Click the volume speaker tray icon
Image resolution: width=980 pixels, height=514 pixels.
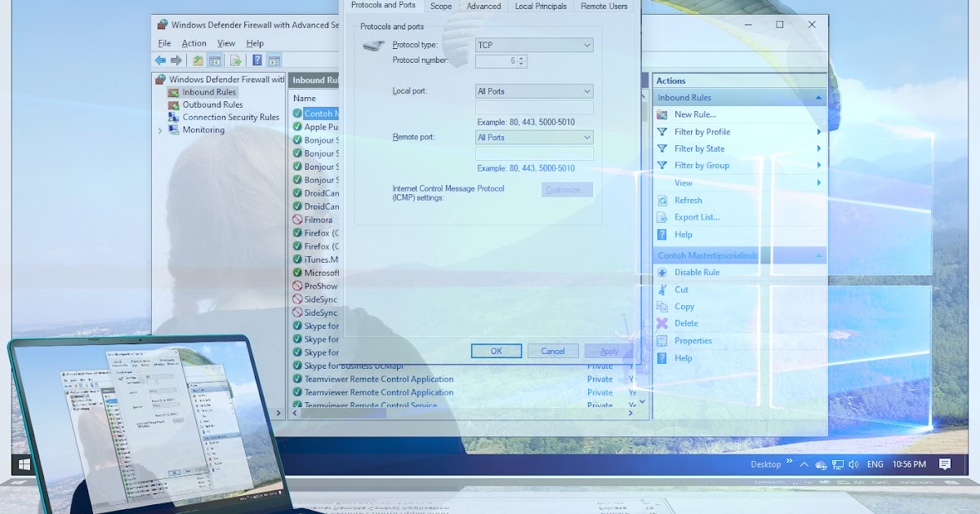pos(853,464)
